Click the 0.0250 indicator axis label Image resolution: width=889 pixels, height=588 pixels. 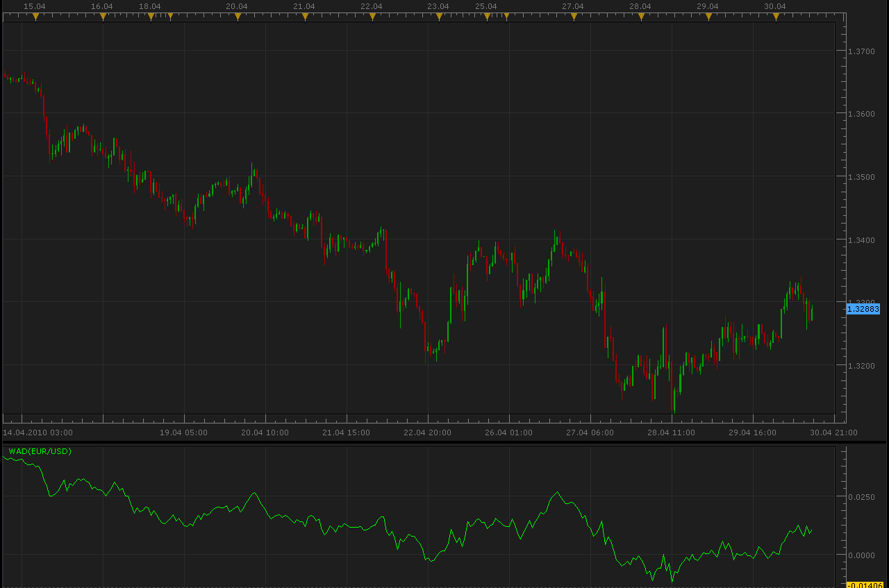click(x=862, y=497)
